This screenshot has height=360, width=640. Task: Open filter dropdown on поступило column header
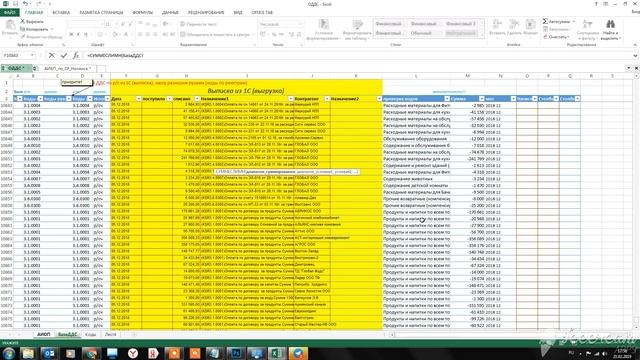[169, 99]
